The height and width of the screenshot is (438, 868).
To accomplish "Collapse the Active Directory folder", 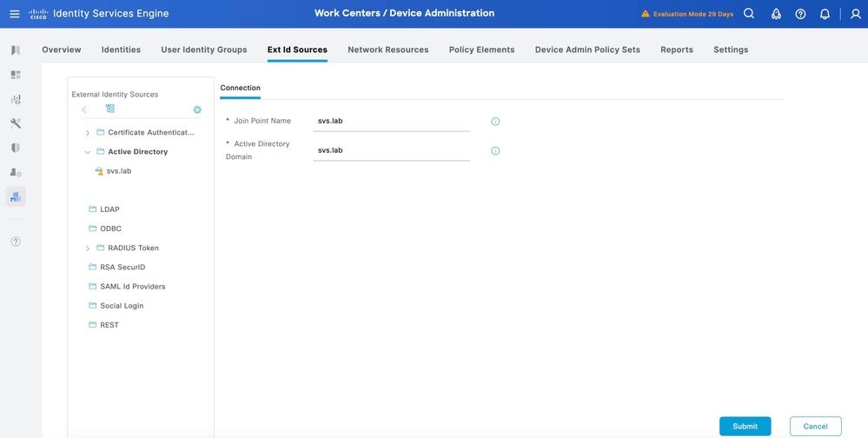I will [x=88, y=152].
